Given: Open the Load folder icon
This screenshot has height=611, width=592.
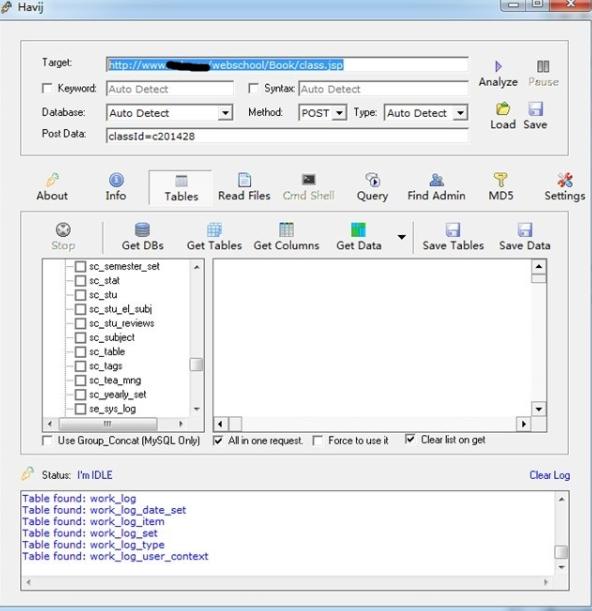Looking at the screenshot, I should point(503,109).
